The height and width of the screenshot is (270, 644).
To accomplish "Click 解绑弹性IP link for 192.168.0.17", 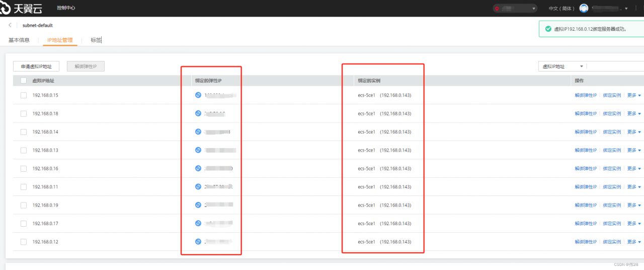I will pyautogui.click(x=586, y=224).
